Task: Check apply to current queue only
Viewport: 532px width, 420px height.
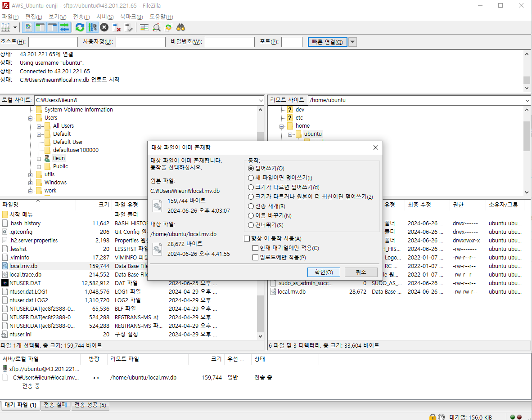Action: [256, 248]
